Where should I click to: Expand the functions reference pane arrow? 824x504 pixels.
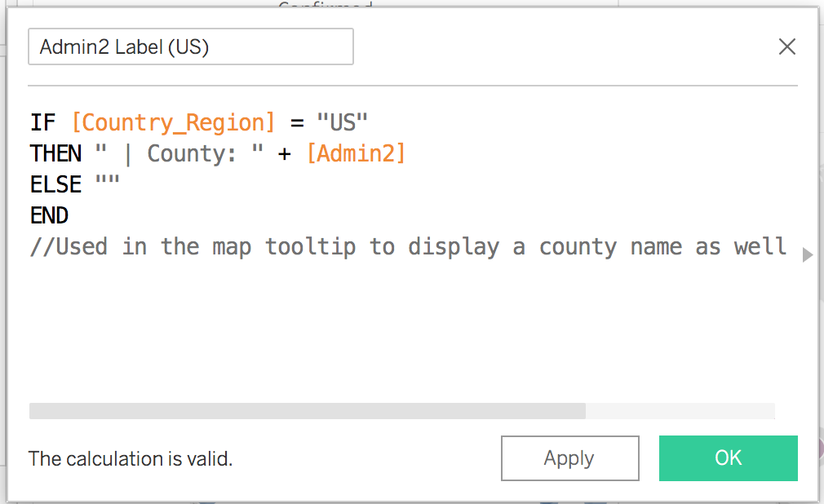(807, 254)
